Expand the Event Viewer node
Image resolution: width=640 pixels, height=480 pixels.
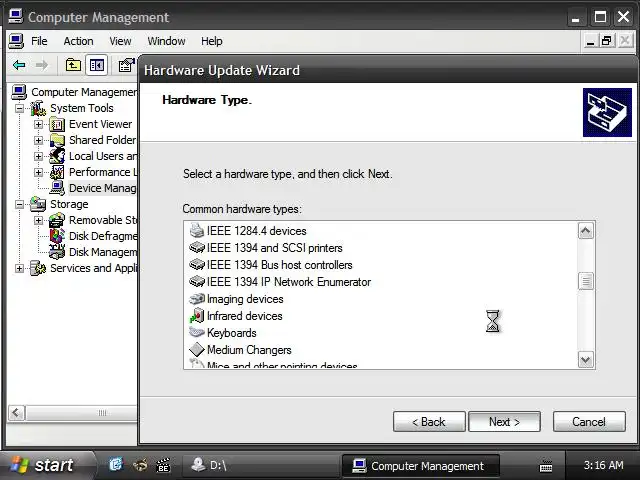point(38,124)
